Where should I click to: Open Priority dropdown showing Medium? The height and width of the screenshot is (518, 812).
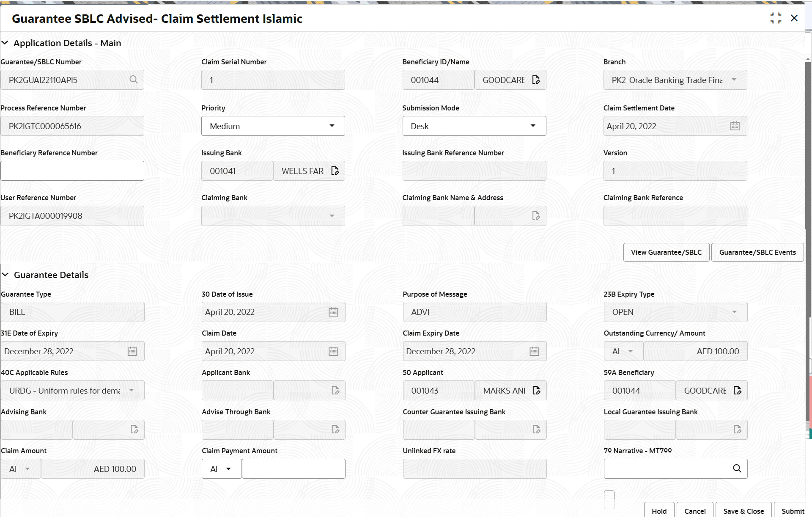(273, 126)
